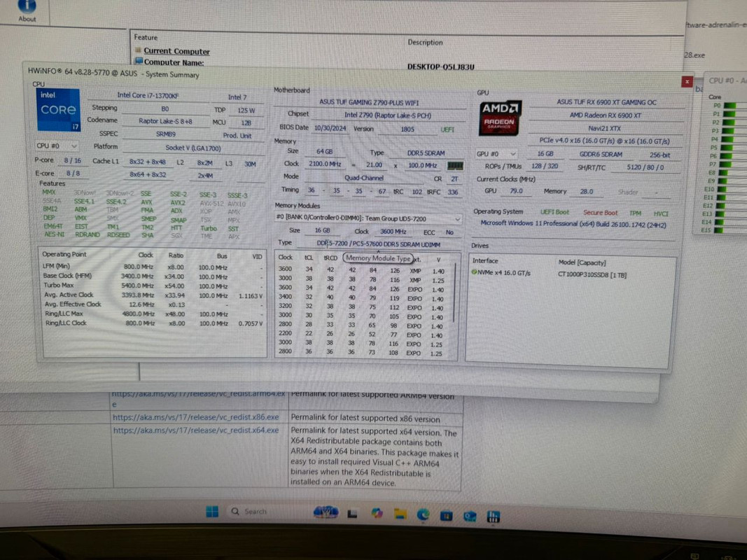Click the AMD Radeon Graphics logo
This screenshot has height=560, width=747.
tap(500, 118)
